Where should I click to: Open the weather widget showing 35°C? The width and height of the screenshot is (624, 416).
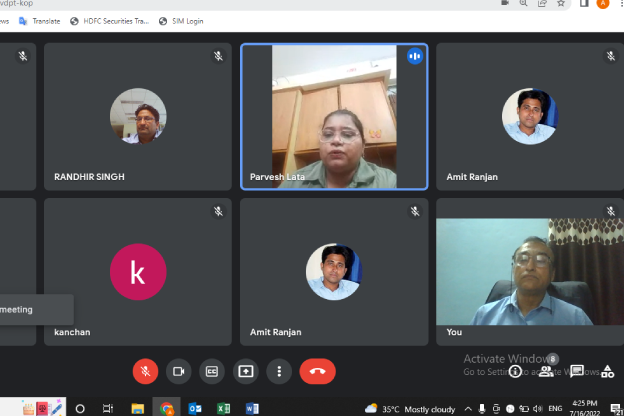412,408
